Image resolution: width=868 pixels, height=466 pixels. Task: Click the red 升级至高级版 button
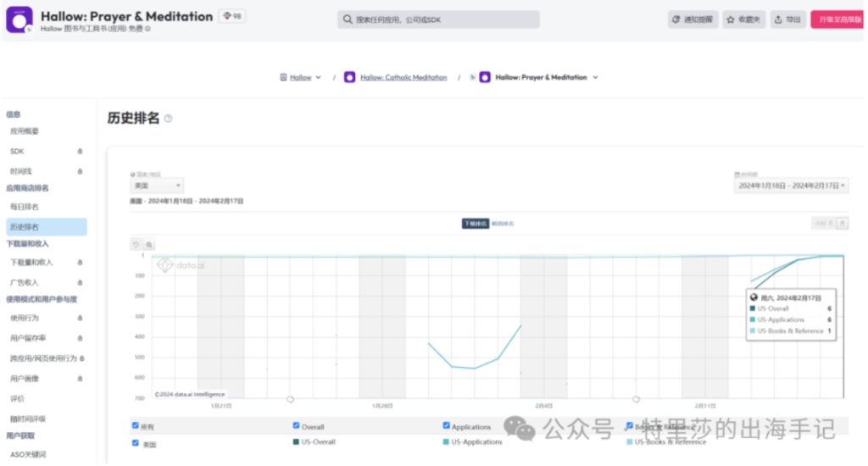click(837, 19)
